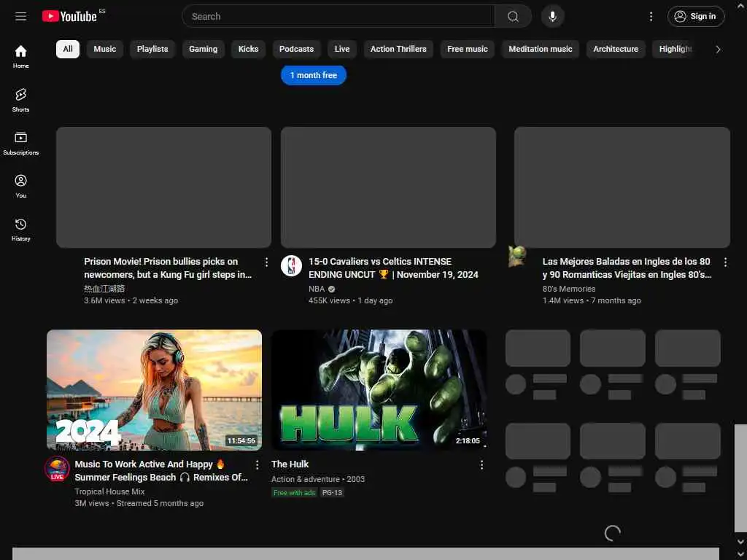This screenshot has height=560, width=747.
Task: Click 'Free with ads' badge
Action: (295, 493)
